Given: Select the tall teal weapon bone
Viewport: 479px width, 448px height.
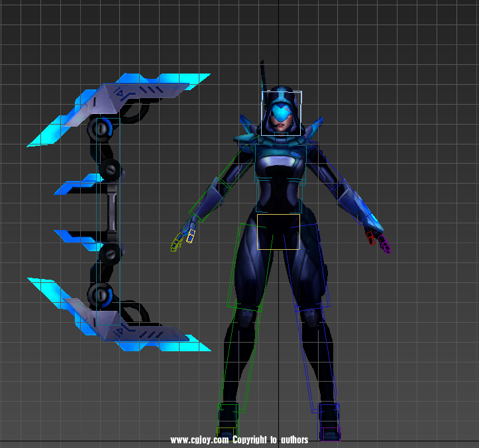Looking at the screenshot, I should (108, 221).
